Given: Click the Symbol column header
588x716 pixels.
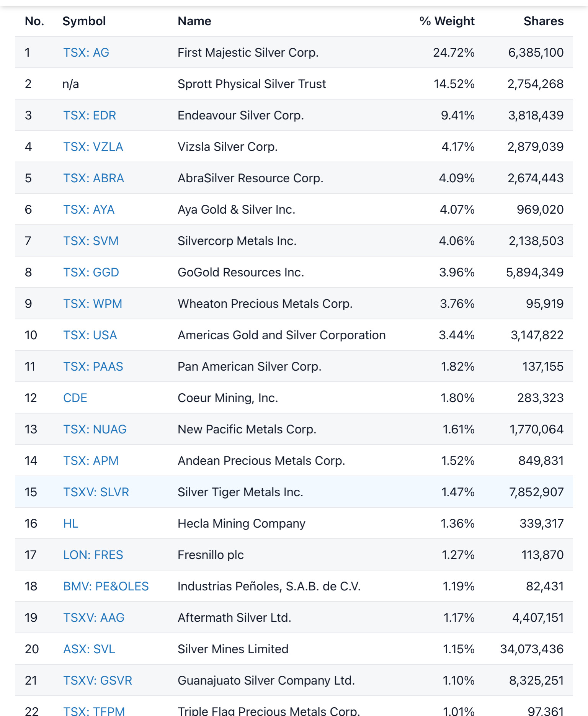Looking at the screenshot, I should point(84,21).
